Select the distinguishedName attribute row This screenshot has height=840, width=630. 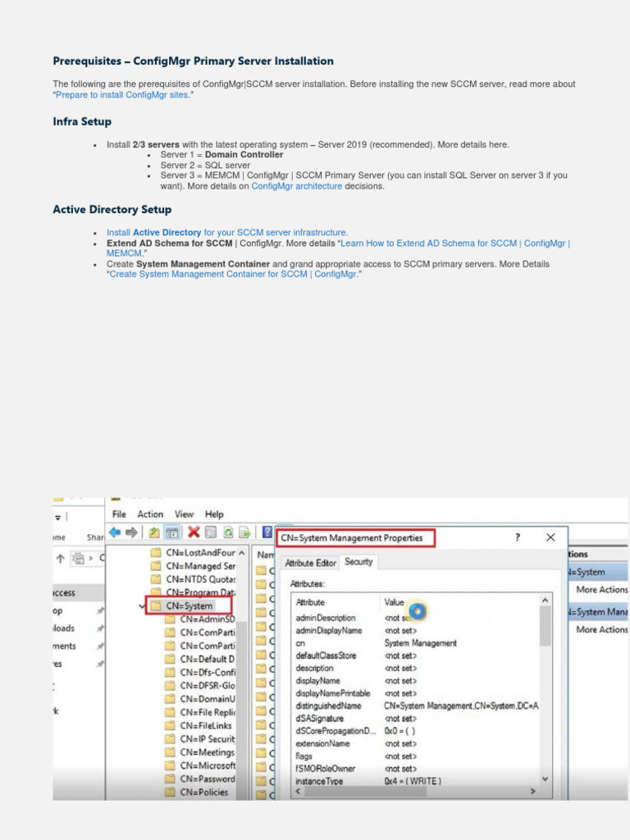(328, 705)
